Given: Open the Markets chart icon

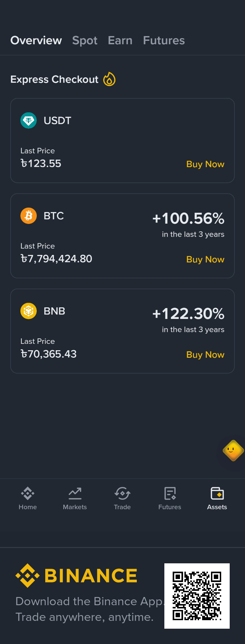Looking at the screenshot, I should point(75,493).
